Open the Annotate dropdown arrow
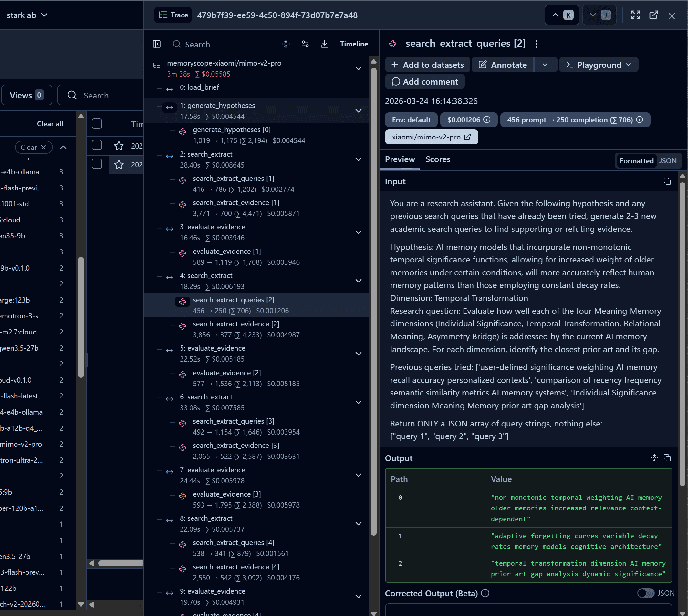Viewport: 688px width, 616px height. pyautogui.click(x=545, y=65)
